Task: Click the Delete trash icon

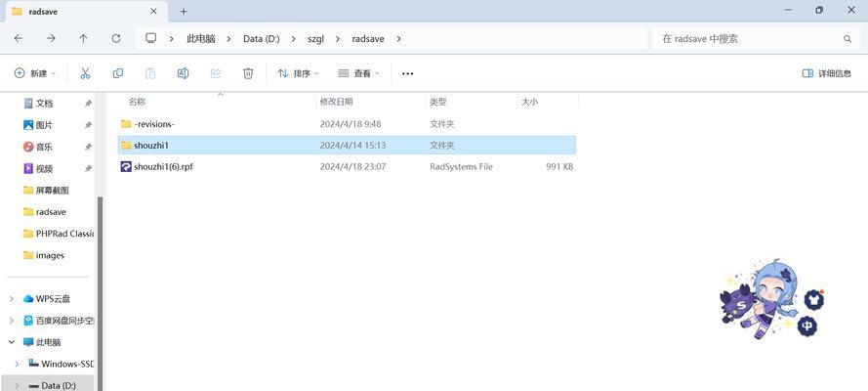Action: click(x=248, y=73)
